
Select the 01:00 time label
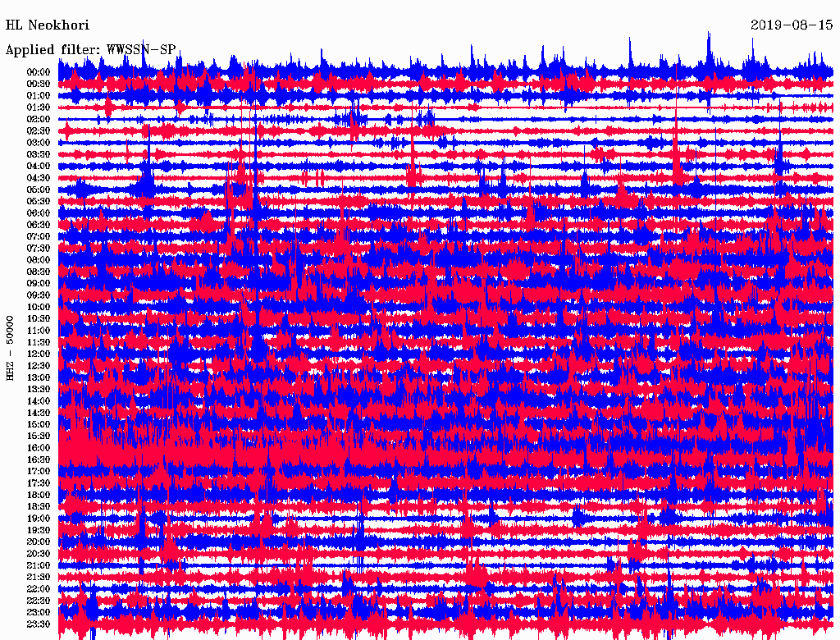39,95
